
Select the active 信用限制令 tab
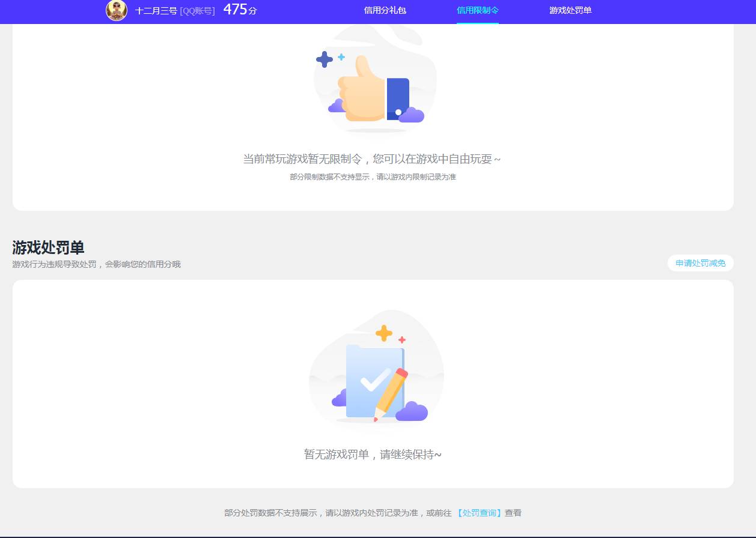[x=477, y=10]
